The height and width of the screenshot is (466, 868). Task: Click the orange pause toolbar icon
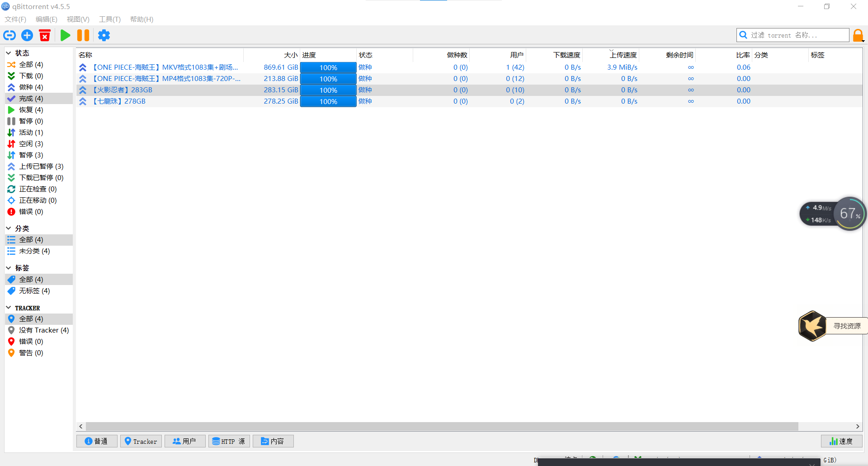83,35
